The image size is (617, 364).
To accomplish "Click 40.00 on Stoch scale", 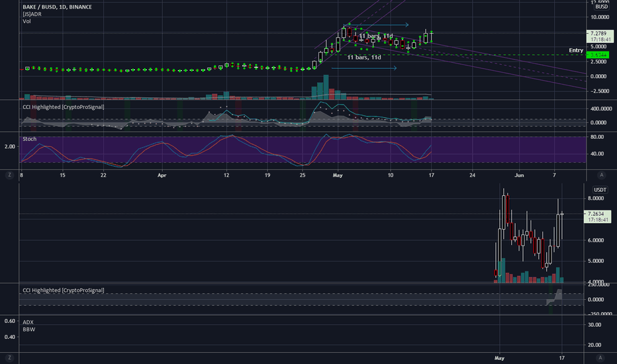I will pos(597,154).
